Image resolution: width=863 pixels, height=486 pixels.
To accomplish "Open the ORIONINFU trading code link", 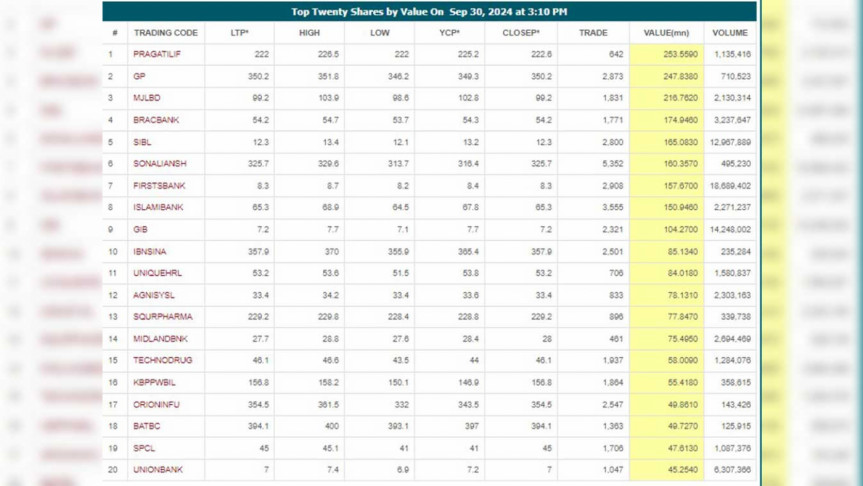I will 156,404.
